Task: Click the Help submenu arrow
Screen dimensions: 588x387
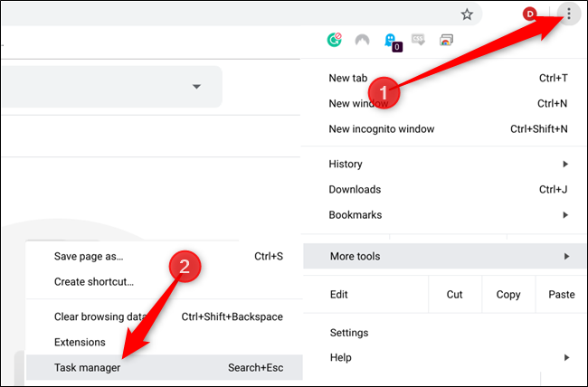Action: [566, 358]
